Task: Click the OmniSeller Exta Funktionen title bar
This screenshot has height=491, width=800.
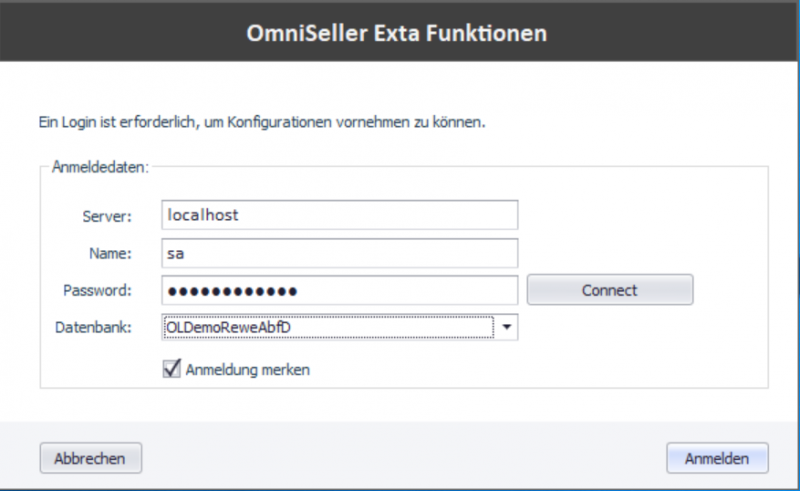Action: tap(398, 33)
